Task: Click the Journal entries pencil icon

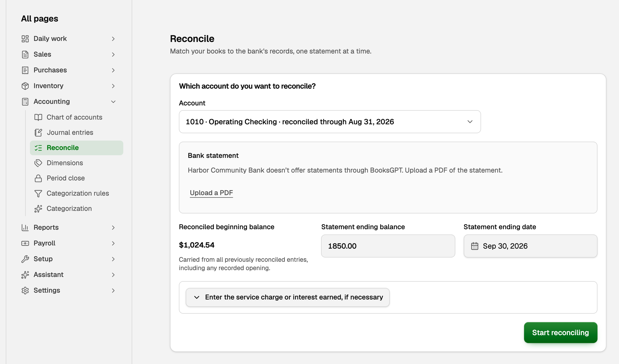Action: pos(38,132)
